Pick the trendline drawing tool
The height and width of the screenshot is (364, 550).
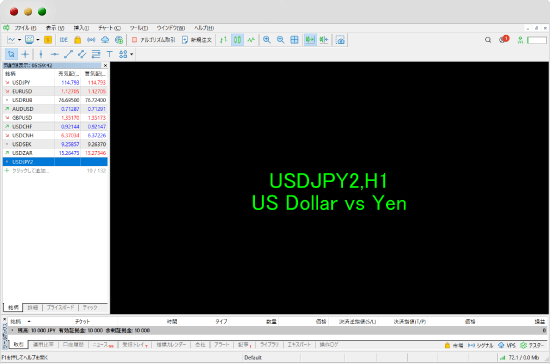[x=68, y=54]
